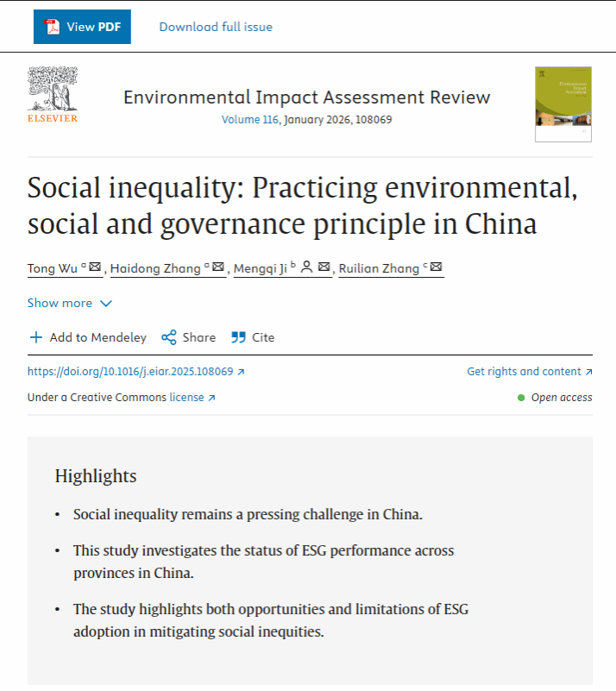
Task: Open Environmental Impact Assessment Review journal title
Action: pyautogui.click(x=306, y=97)
